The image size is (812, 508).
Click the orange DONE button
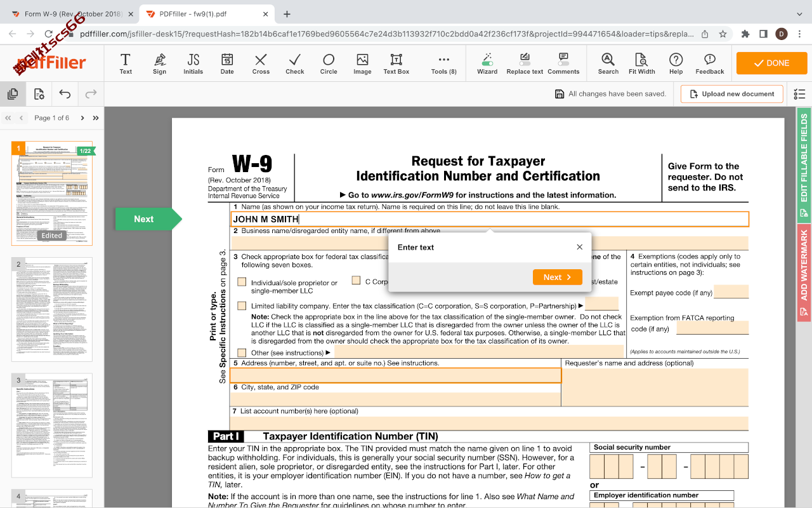pos(771,63)
